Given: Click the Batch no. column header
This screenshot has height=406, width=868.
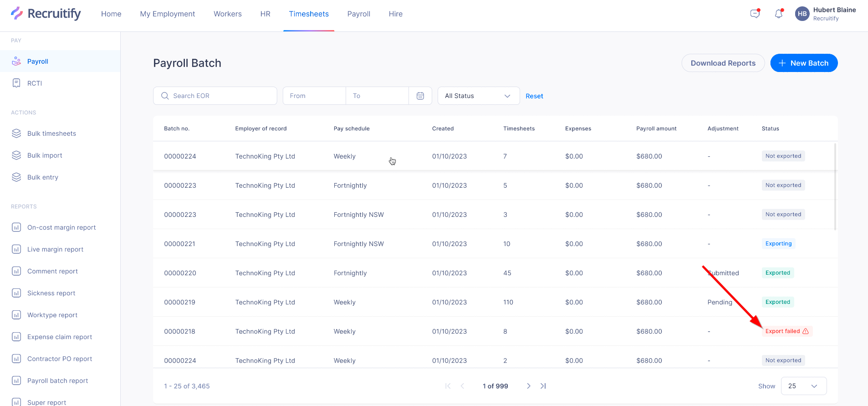Looking at the screenshot, I should (177, 128).
